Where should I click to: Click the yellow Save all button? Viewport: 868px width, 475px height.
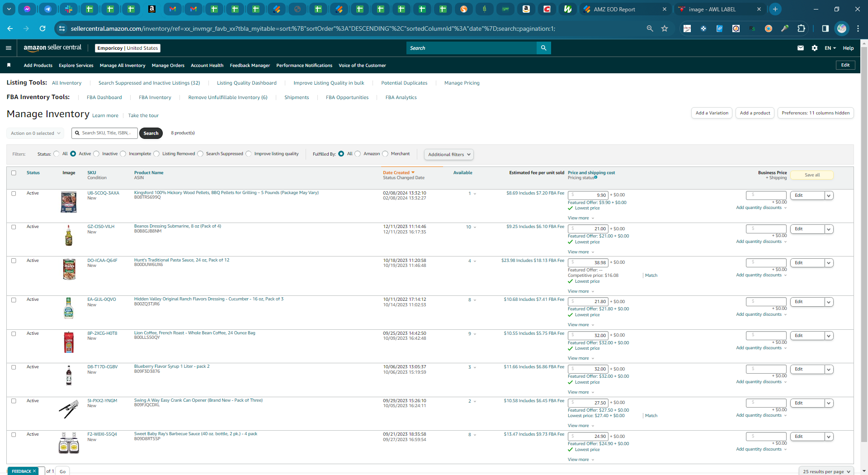click(x=812, y=175)
